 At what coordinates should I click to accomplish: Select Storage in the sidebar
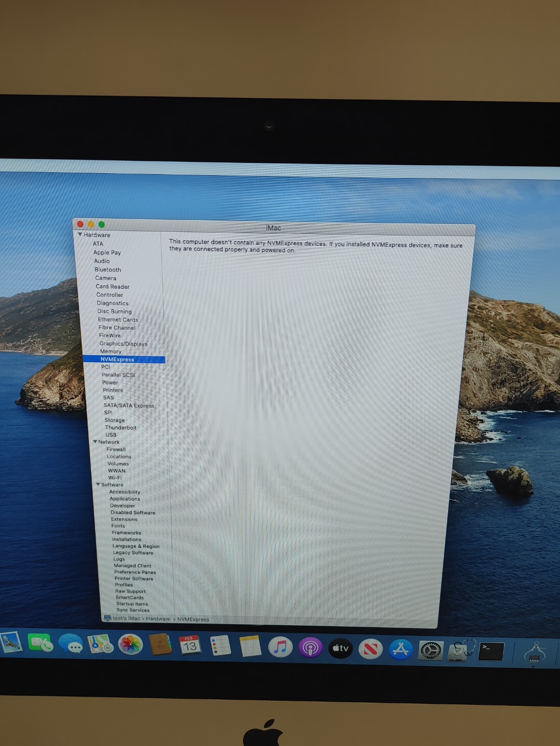click(x=114, y=420)
